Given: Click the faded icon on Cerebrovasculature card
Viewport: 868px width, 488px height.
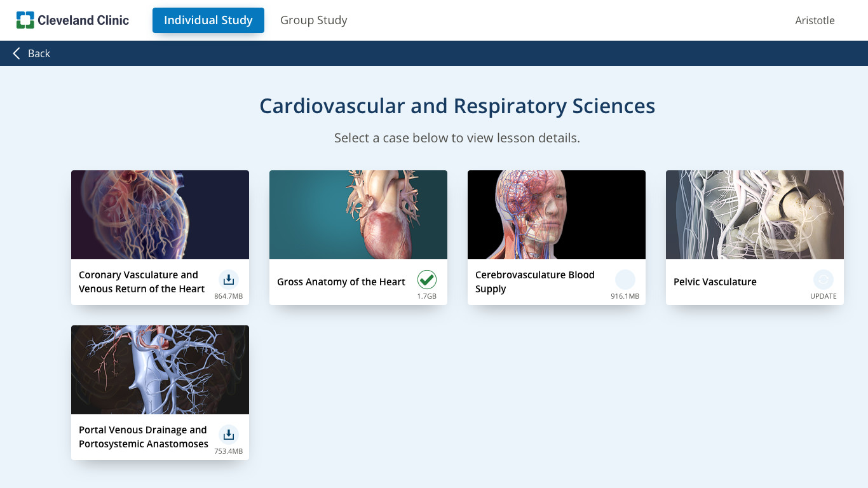Looking at the screenshot, I should click(x=625, y=280).
